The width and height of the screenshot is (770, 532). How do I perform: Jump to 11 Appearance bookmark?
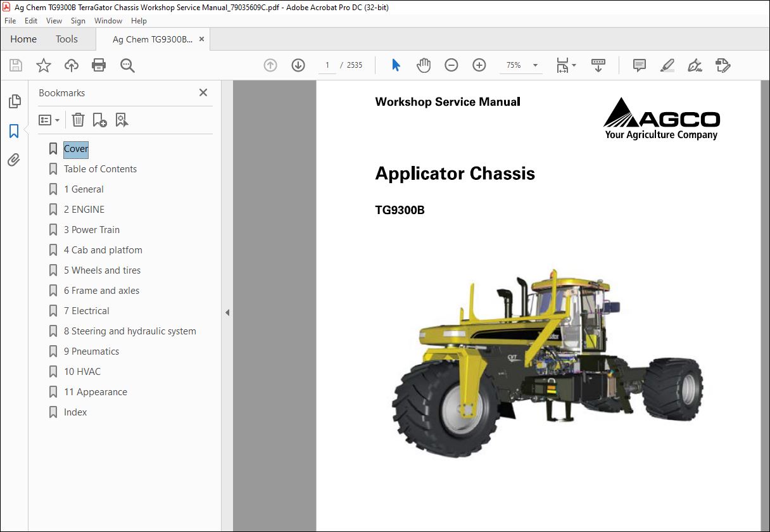coord(96,392)
